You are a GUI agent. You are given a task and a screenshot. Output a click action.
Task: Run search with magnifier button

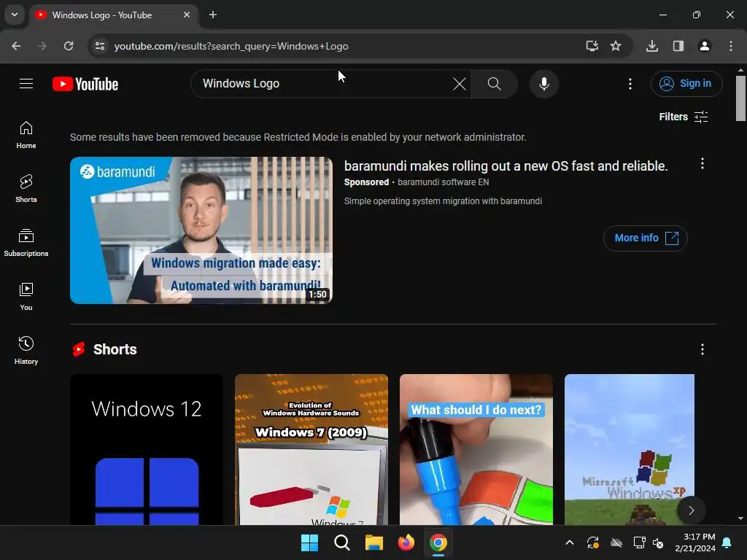tap(494, 84)
